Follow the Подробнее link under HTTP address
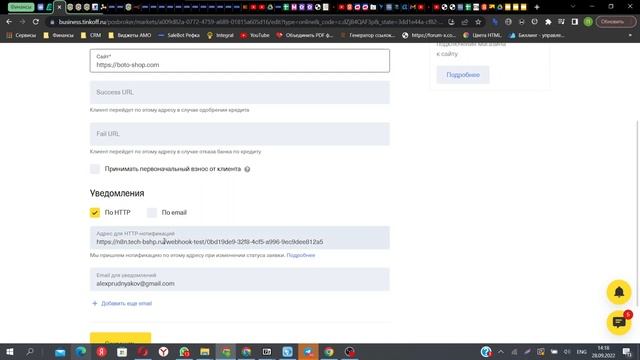 click(301, 255)
